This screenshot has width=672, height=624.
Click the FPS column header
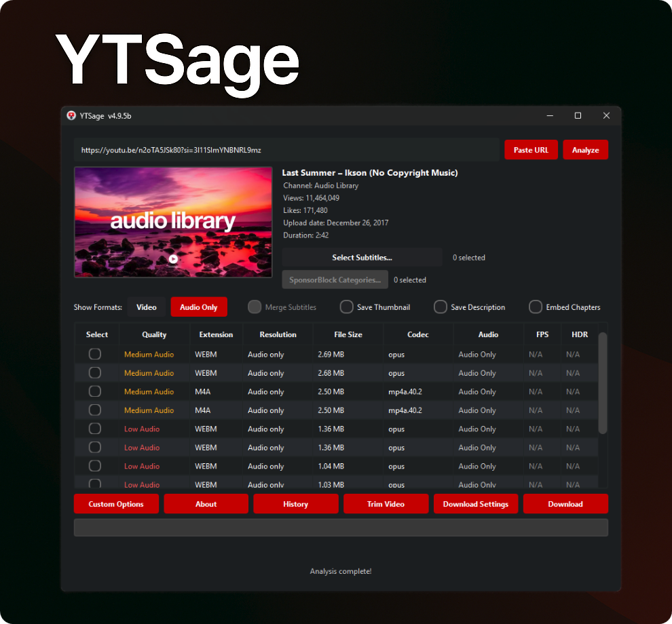pyautogui.click(x=542, y=334)
